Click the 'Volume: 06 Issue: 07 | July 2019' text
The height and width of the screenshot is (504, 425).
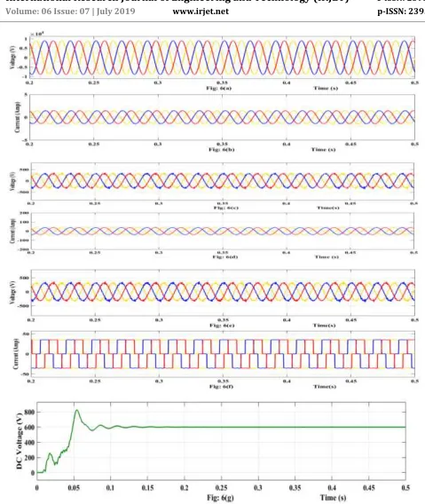(x=70, y=12)
